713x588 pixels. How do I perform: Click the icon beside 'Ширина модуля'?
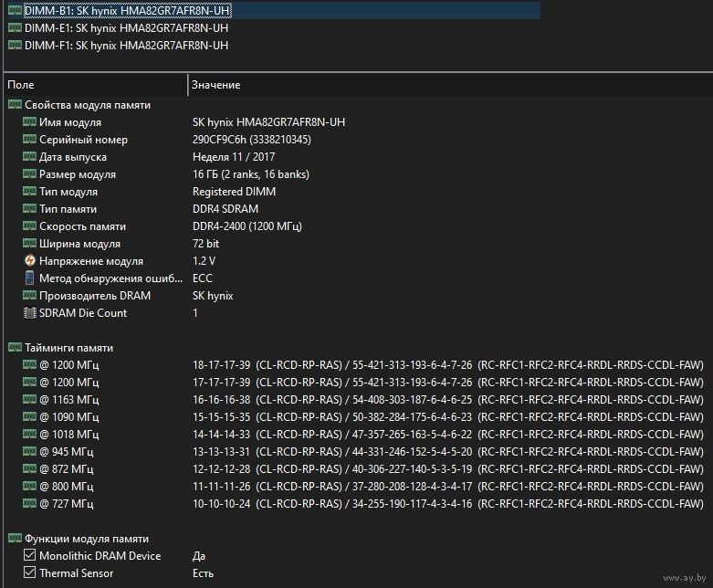[x=29, y=243]
